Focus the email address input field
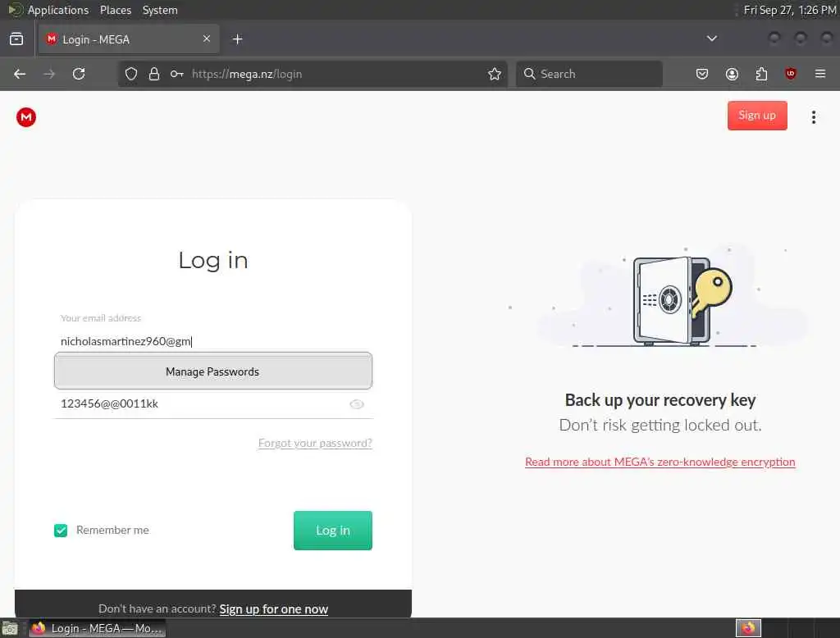840x638 pixels. 212,341
